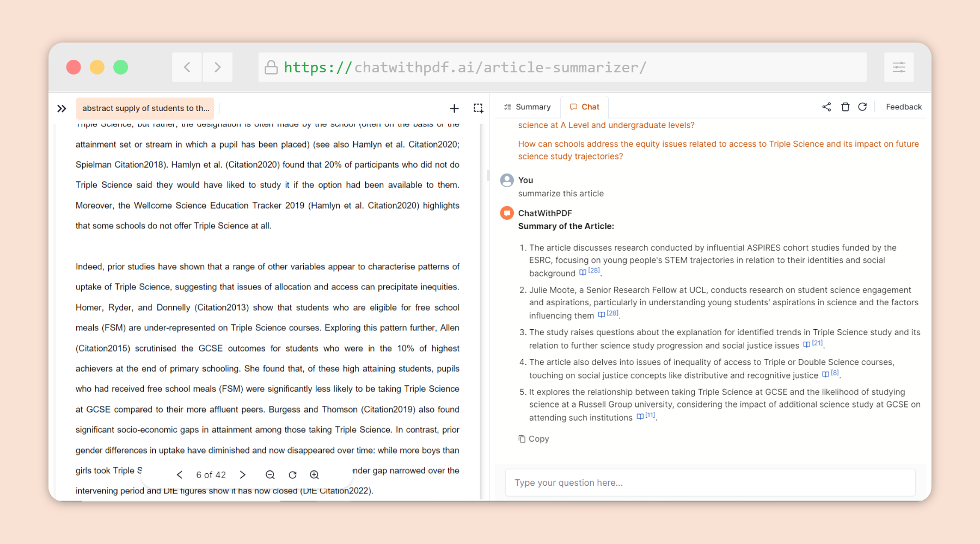The width and height of the screenshot is (980, 544).
Task: Open the screenshot selection tool icon
Action: point(479,108)
